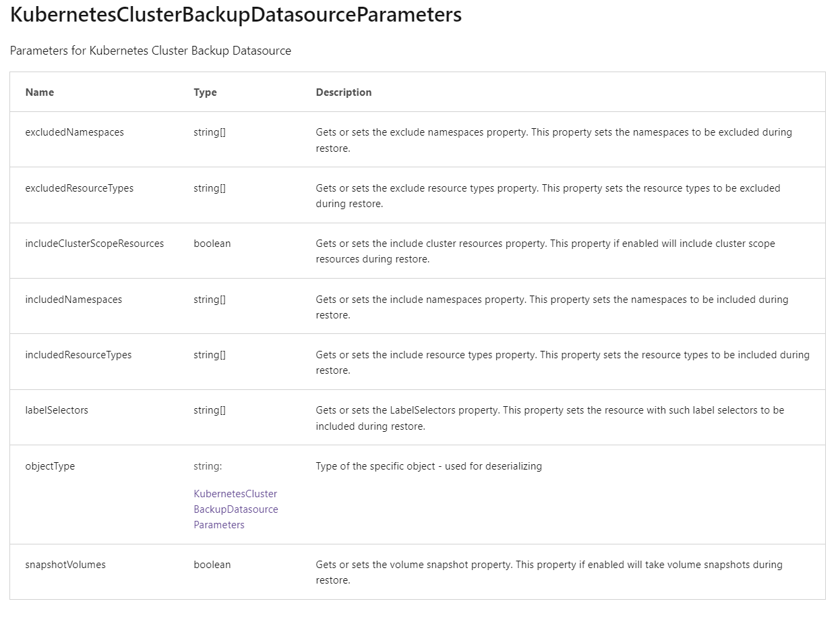Select the includeClusterScopeResources row name
The image size is (840, 618).
pyautogui.click(x=95, y=243)
